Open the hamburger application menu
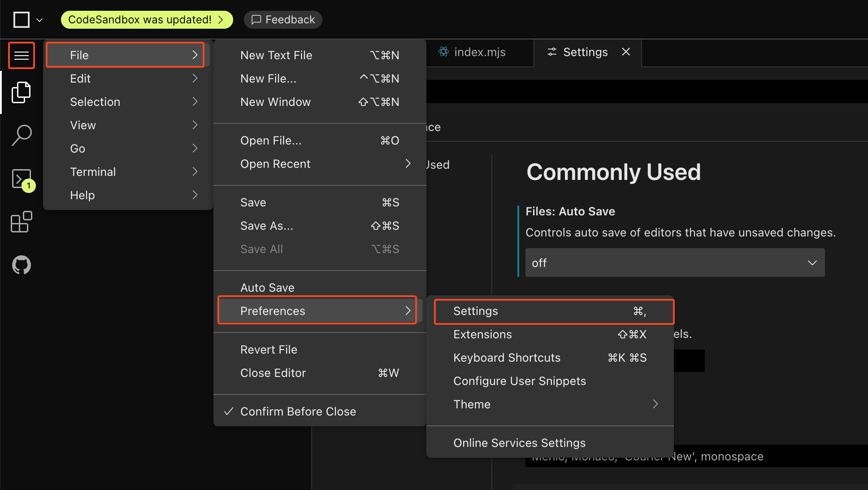868x490 pixels. 21,55
